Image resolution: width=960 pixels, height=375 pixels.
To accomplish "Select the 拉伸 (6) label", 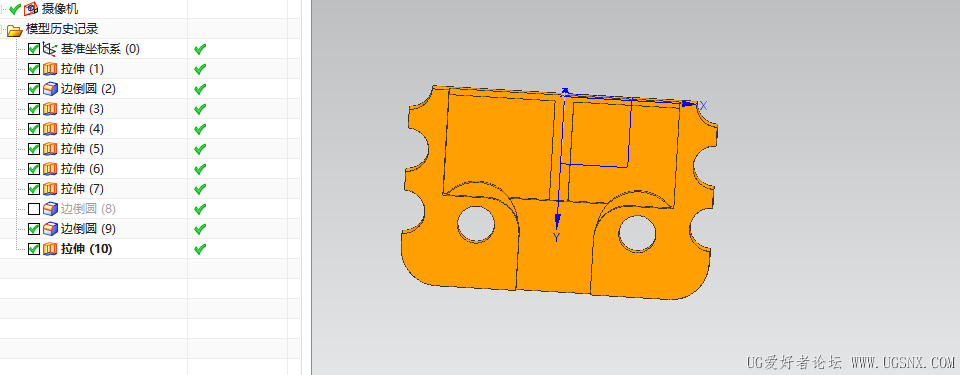I will [82, 169].
